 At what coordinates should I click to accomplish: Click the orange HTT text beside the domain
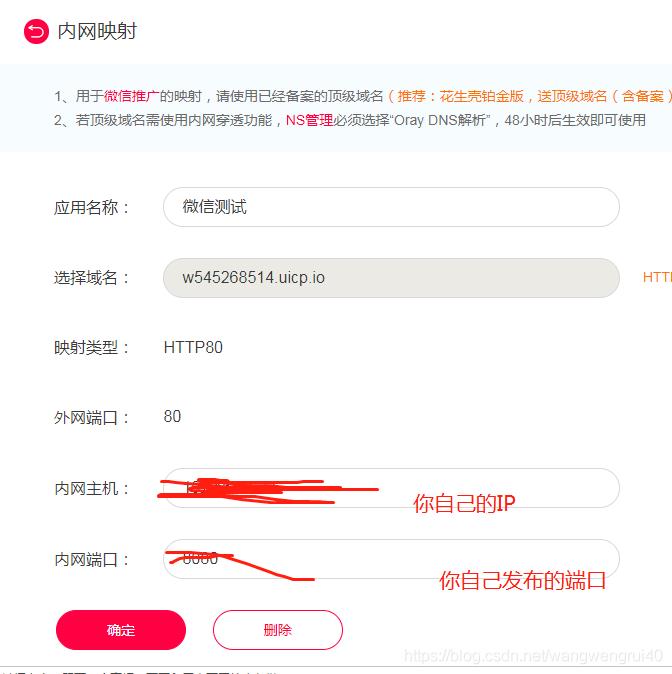pos(656,277)
